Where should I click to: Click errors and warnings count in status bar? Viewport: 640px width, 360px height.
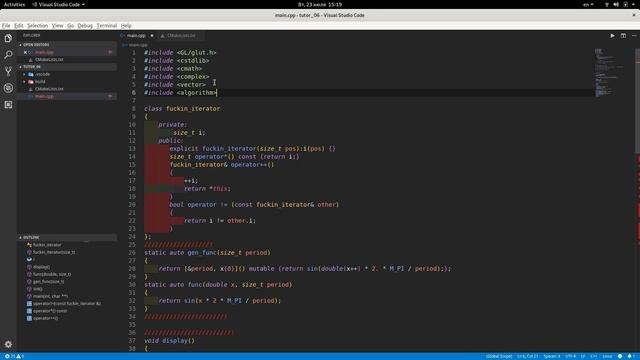click(x=14, y=356)
